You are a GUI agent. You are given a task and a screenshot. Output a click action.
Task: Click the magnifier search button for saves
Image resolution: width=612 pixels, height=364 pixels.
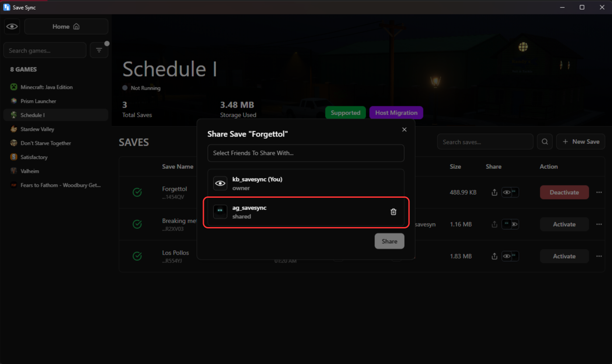(545, 142)
